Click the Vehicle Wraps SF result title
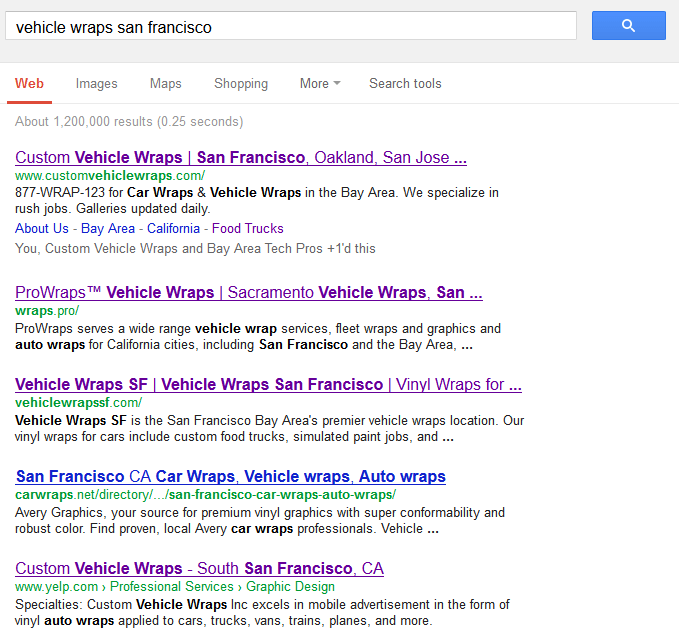This screenshot has height=633, width=679. click(x=268, y=384)
